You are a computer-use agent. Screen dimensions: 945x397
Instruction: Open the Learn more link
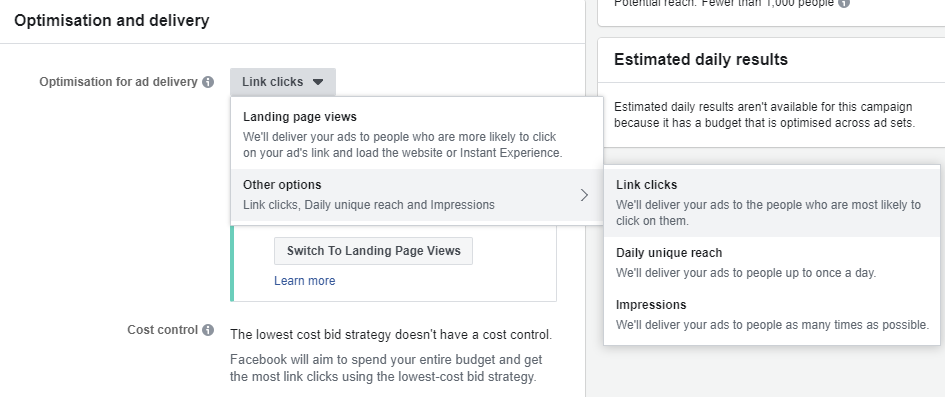[304, 281]
